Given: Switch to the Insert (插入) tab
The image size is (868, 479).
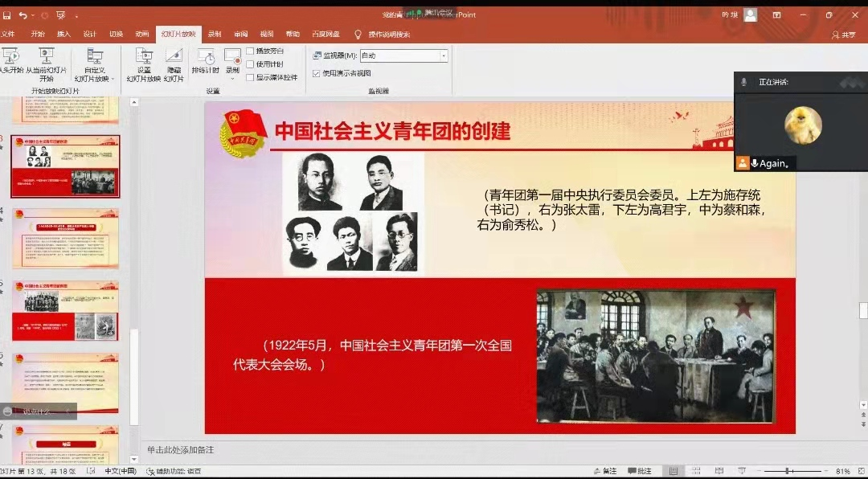Looking at the screenshot, I should pos(63,35).
